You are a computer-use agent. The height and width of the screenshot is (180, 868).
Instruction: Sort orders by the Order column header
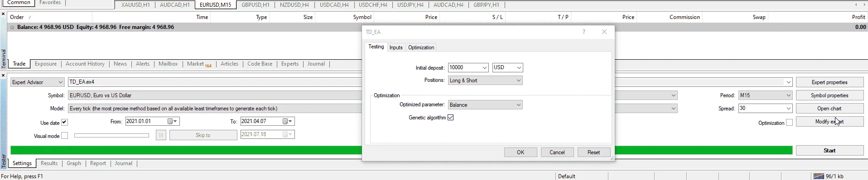[x=50, y=17]
